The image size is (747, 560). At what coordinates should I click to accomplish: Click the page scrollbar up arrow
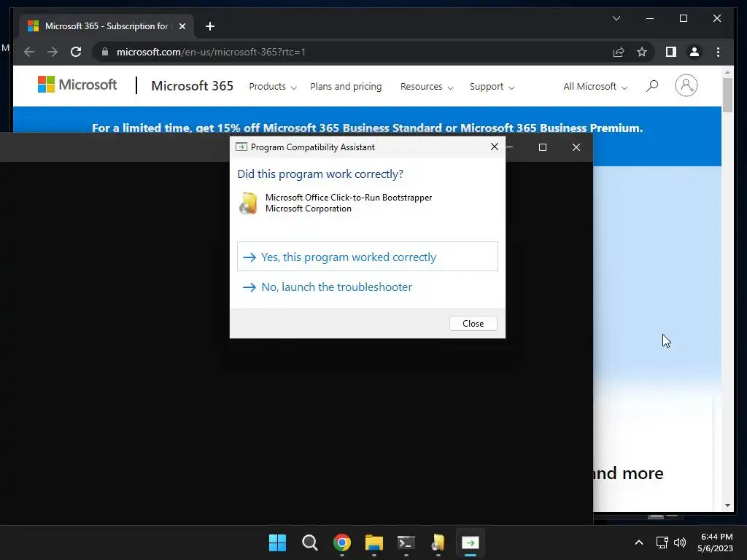click(x=727, y=72)
